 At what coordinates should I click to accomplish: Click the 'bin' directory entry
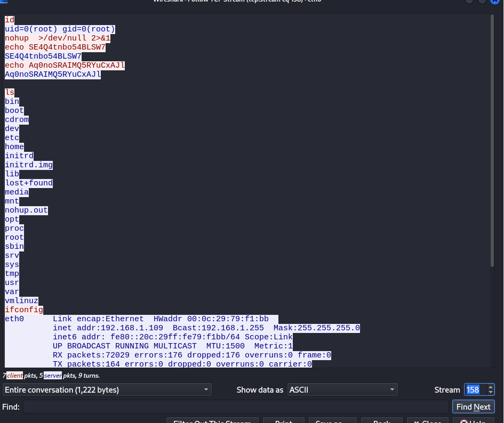click(x=12, y=102)
